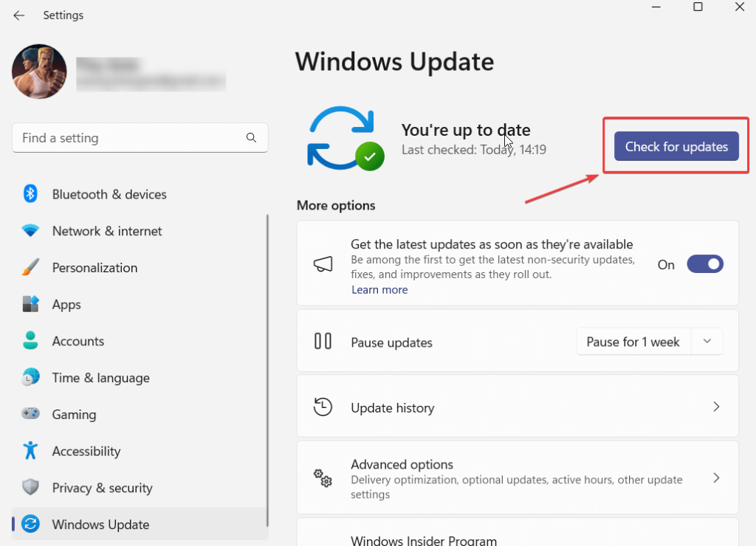Click the Accessibility figure icon
Screen dimensions: 756x546
30,451
